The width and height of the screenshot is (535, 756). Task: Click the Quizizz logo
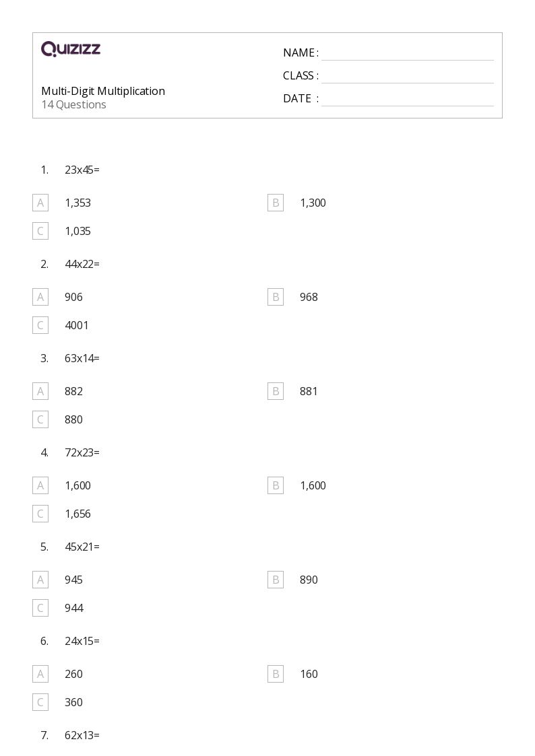(71, 49)
